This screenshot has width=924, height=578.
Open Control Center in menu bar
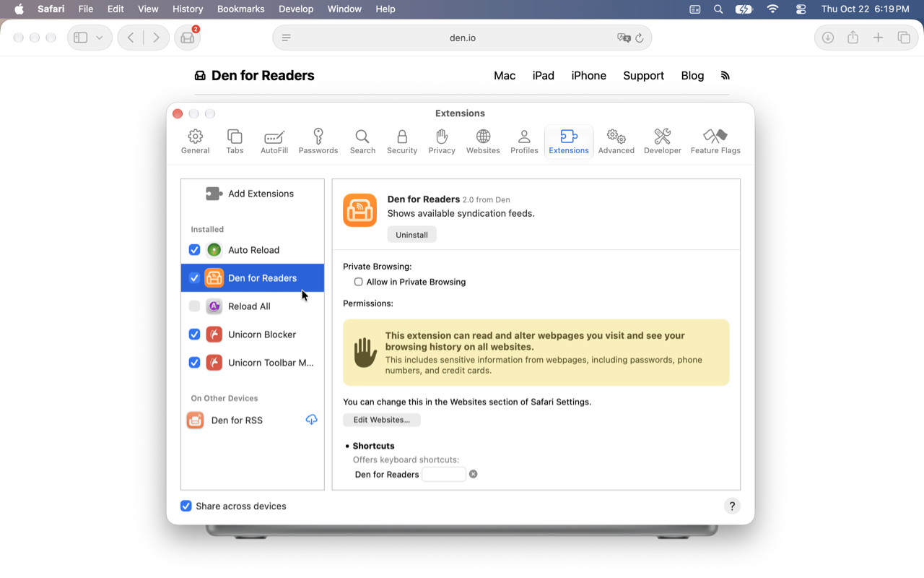pos(801,9)
